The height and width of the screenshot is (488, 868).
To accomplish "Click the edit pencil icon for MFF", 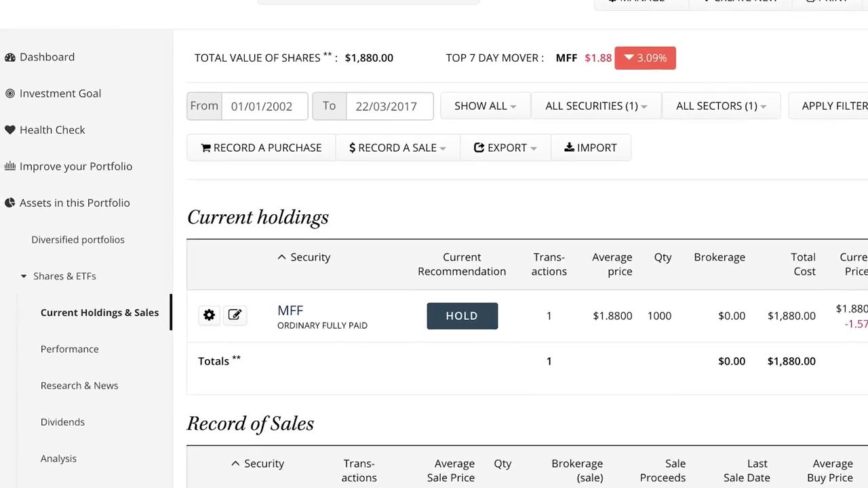I will pyautogui.click(x=235, y=315).
